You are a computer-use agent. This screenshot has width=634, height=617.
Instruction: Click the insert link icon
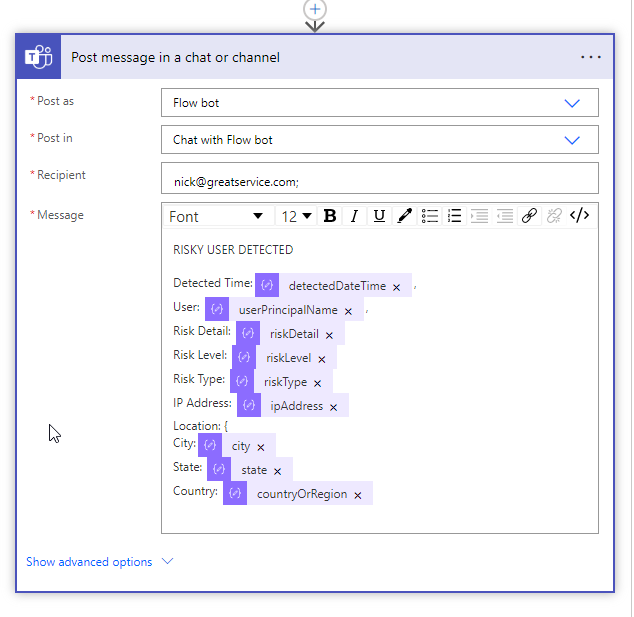(x=529, y=216)
